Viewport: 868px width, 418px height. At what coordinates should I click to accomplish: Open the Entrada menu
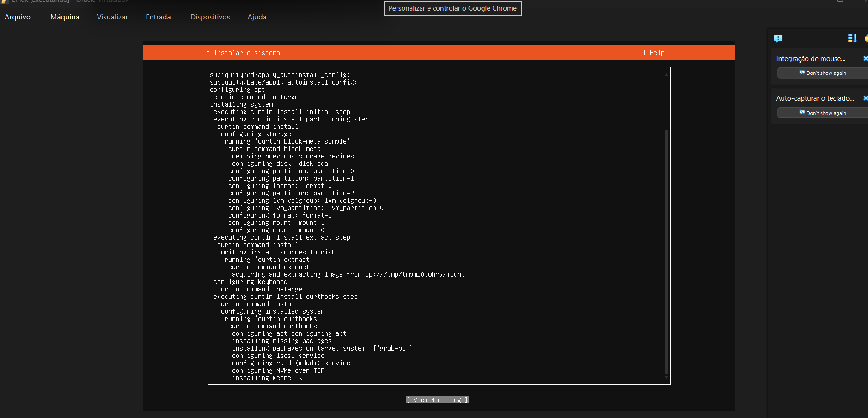coord(158,17)
